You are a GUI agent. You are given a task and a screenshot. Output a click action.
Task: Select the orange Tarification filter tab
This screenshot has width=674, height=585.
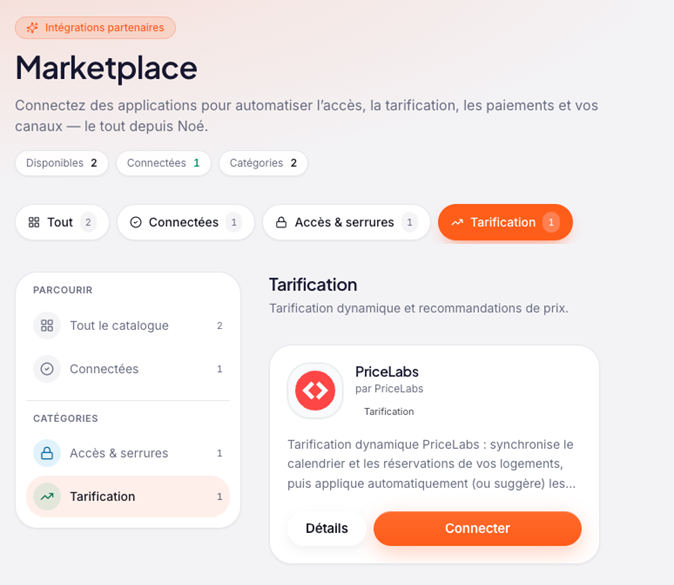pos(505,222)
